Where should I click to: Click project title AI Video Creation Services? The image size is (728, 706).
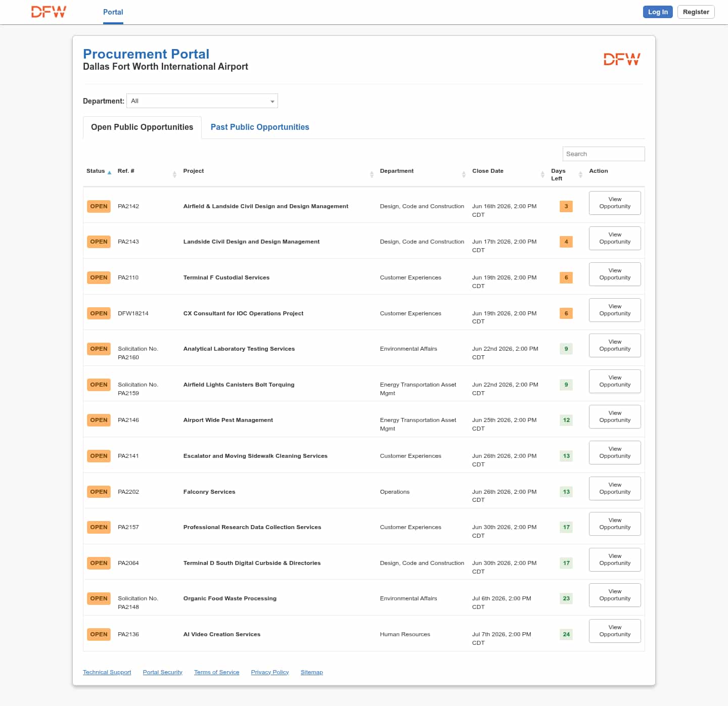[221, 634]
